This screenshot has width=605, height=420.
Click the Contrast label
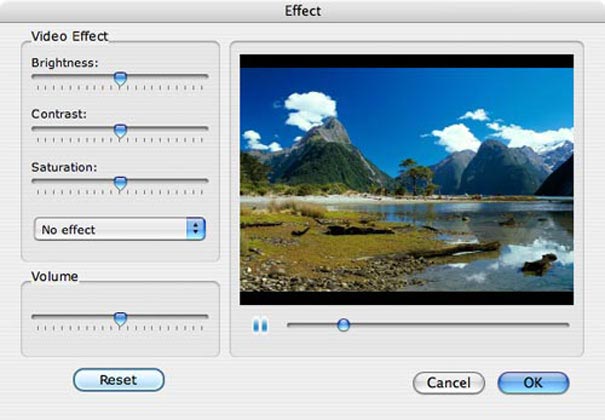(x=59, y=114)
